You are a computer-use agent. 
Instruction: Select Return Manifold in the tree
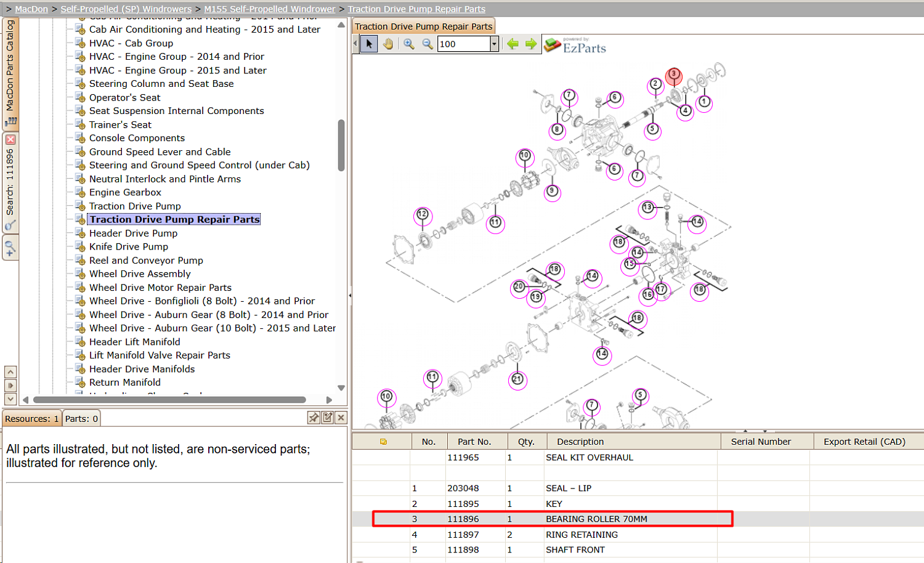125,383
